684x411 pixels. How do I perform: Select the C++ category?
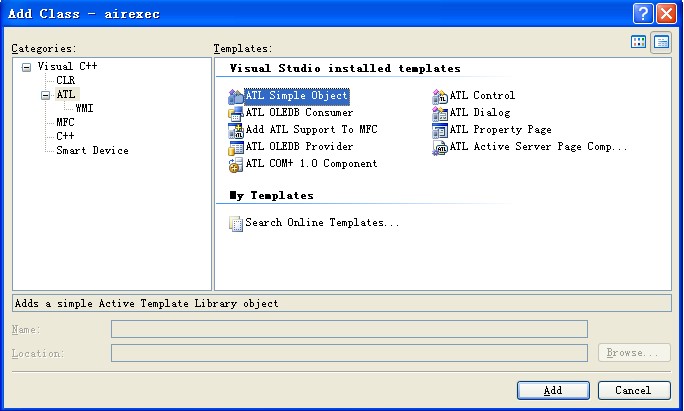click(x=65, y=136)
